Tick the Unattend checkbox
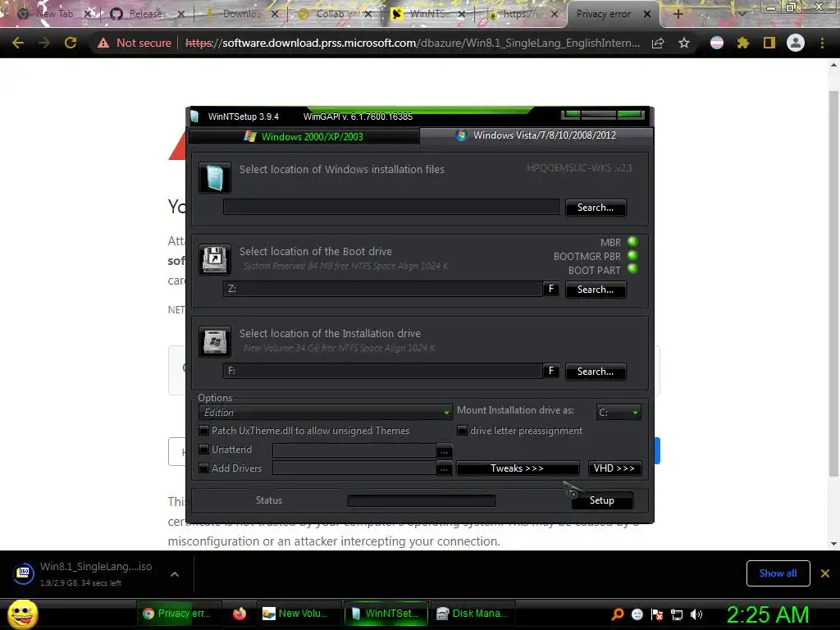 pos(203,449)
